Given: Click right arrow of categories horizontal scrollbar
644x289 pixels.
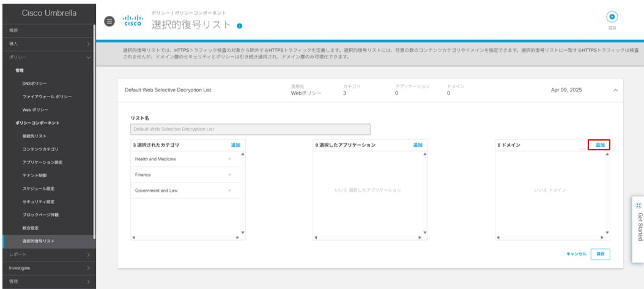Looking at the screenshot, I should [x=237, y=237].
